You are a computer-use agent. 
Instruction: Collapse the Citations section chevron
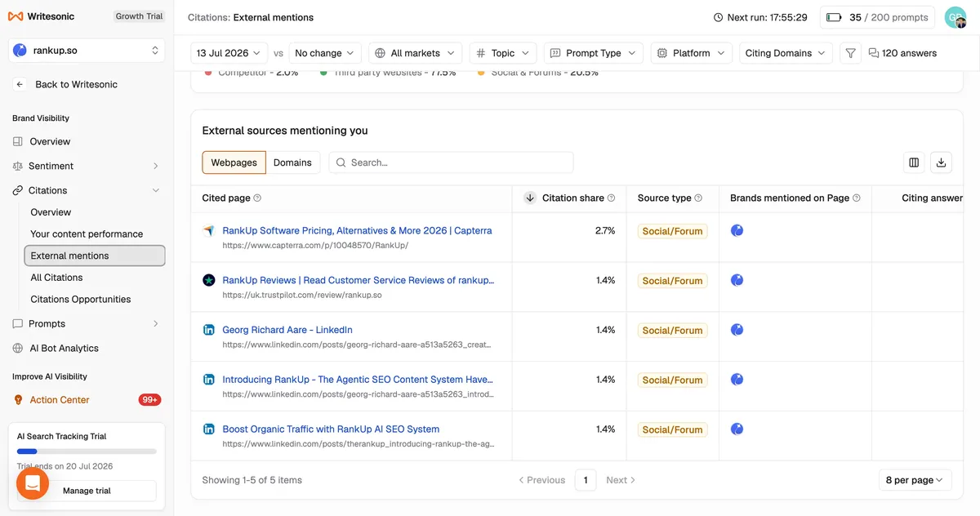155,190
